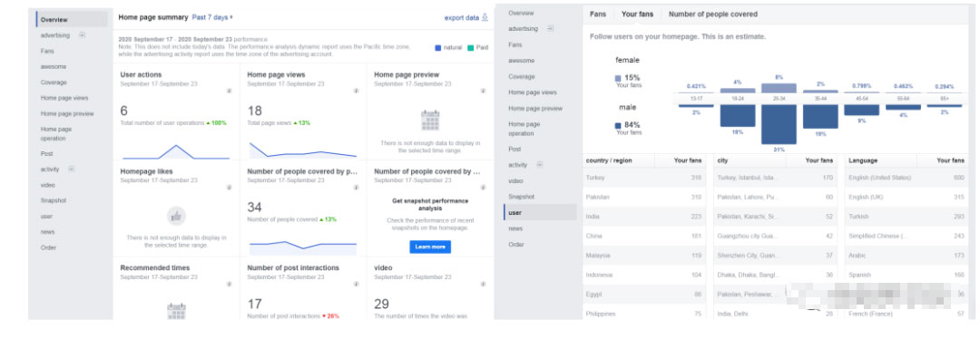Viewport: 980px width, 339px height.
Task: Click info icon on Home page views card
Action: (x=356, y=91)
